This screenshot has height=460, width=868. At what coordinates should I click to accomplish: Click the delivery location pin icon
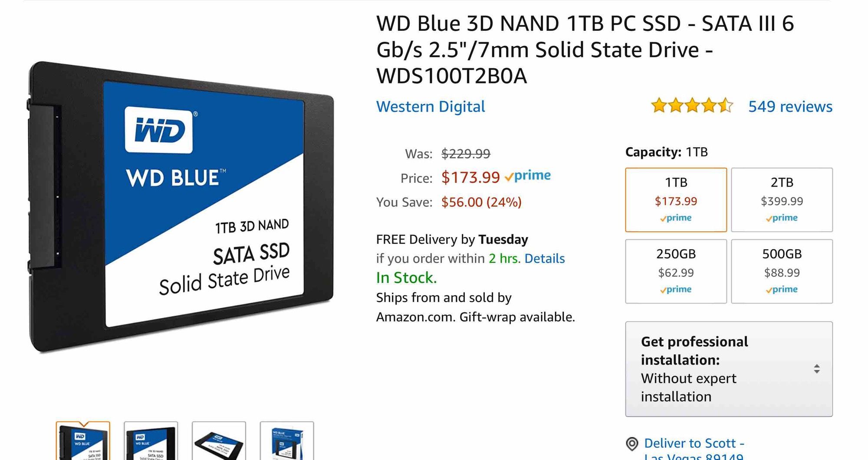click(x=632, y=444)
